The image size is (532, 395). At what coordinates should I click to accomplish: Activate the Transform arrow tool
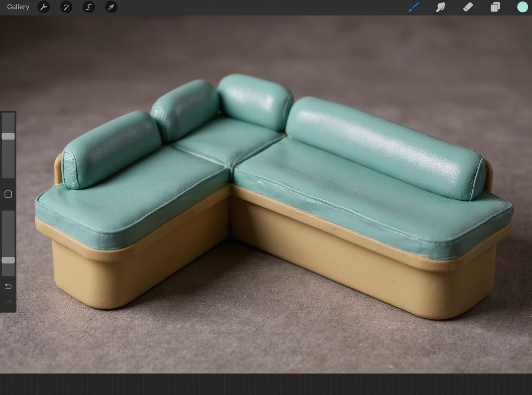tap(111, 7)
